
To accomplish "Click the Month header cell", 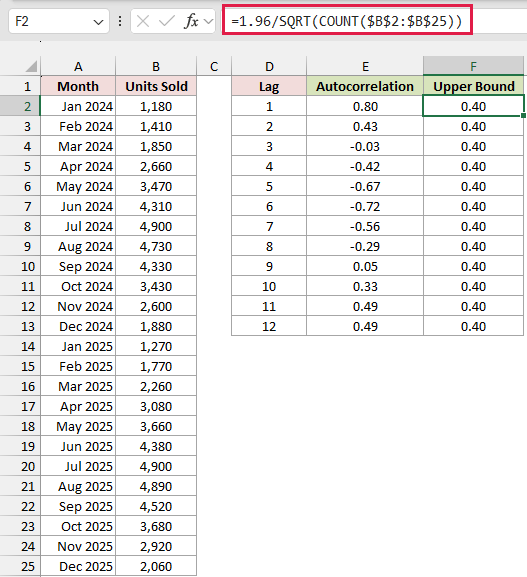I will coord(78,86).
